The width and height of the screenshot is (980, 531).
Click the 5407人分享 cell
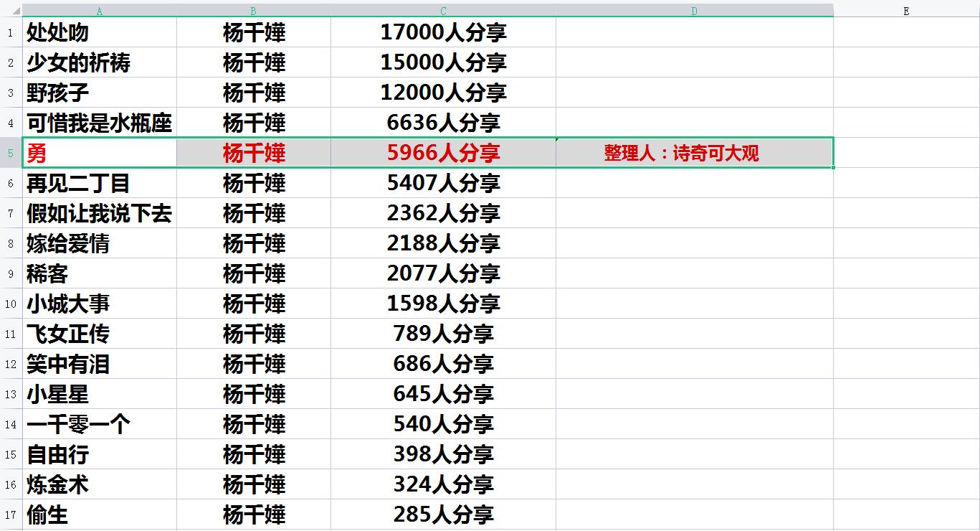click(x=443, y=183)
